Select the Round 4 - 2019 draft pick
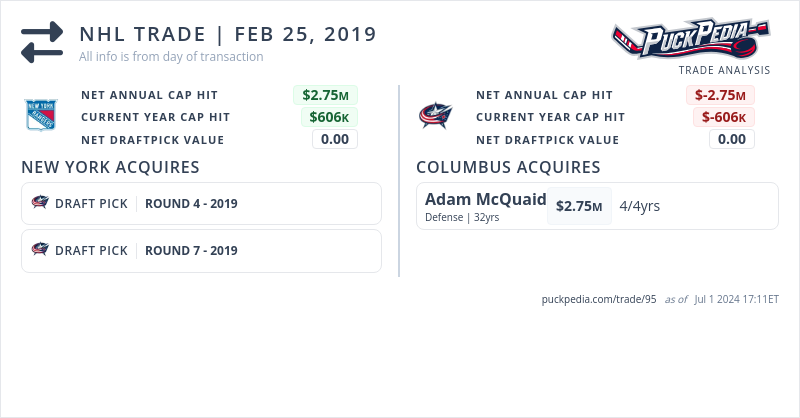The width and height of the screenshot is (800, 418). click(x=191, y=204)
